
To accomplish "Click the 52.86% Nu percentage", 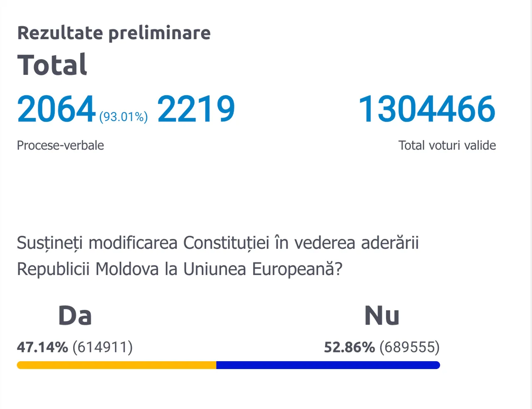I will point(349,347).
